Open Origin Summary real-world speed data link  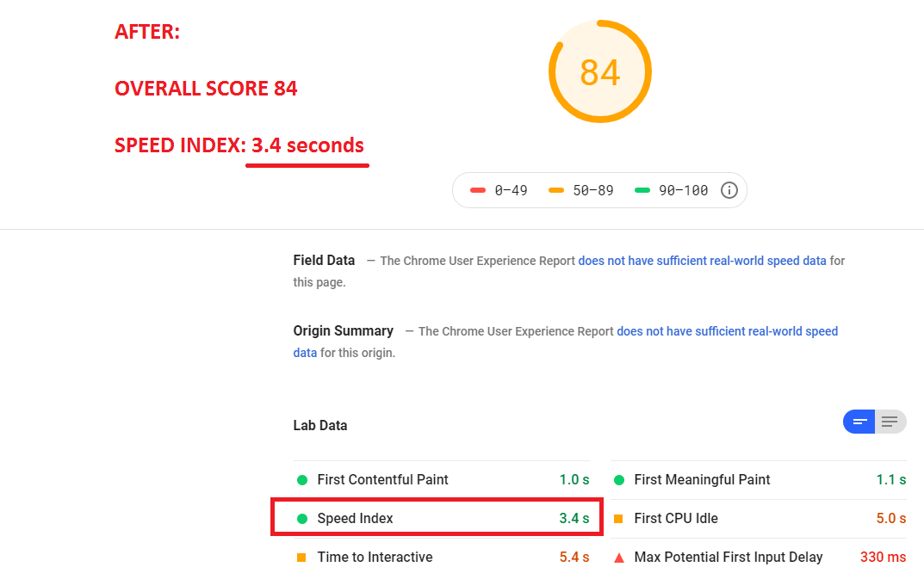point(727,331)
